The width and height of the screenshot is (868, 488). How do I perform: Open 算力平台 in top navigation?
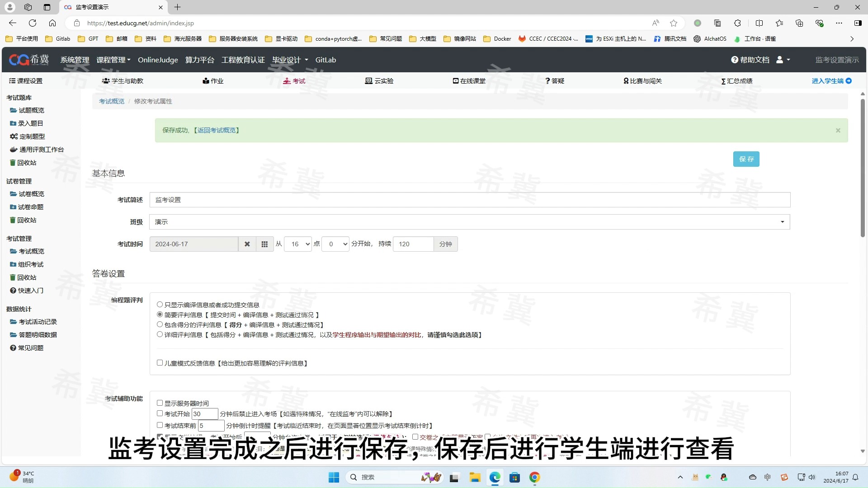point(199,60)
